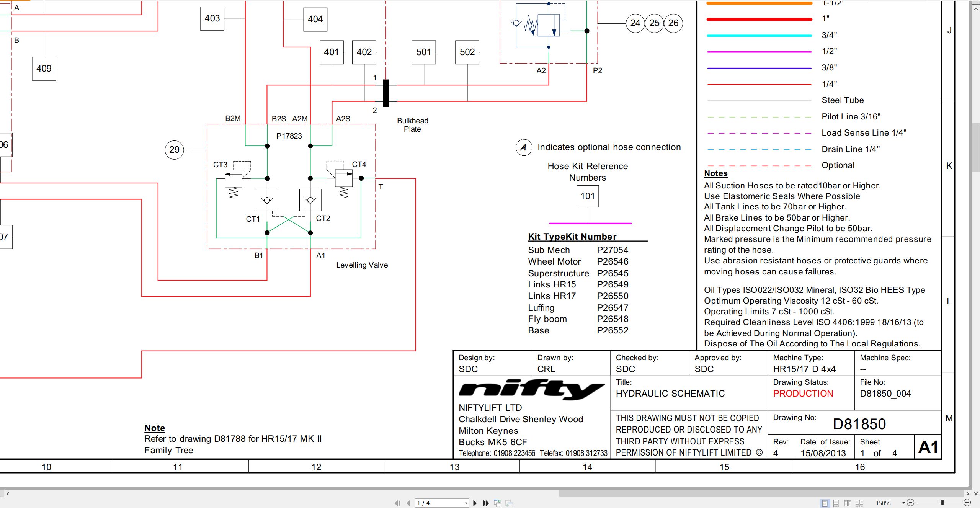Image resolution: width=980 pixels, height=508 pixels.
Task: Go to first page button
Action: pos(397,503)
